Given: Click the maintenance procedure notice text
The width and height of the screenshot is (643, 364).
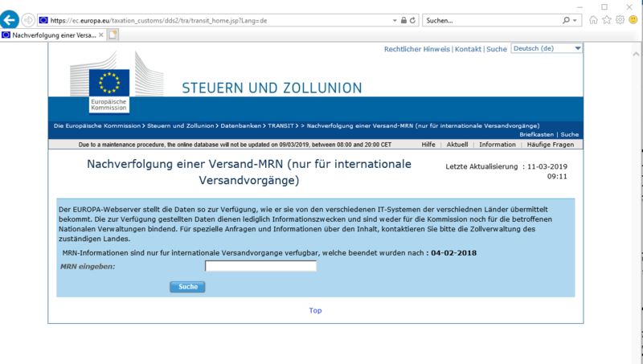Looking at the screenshot, I should tap(235, 145).
